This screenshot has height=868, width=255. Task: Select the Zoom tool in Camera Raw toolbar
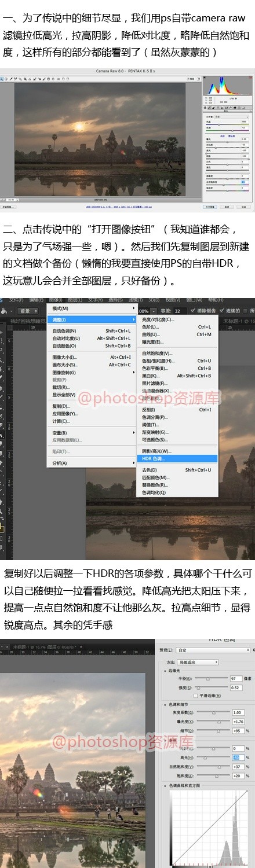pos(2,79)
